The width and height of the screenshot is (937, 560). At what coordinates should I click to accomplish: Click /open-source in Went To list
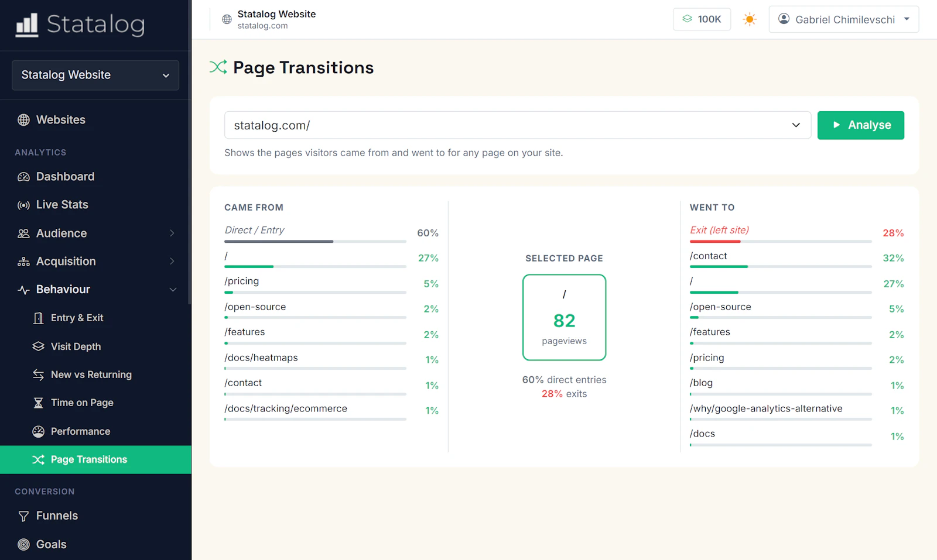point(720,307)
